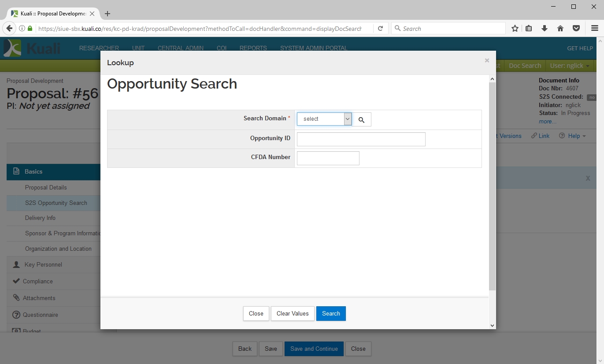This screenshot has height=364, width=604.
Task: Go to the browser home icon
Action: (x=560, y=29)
